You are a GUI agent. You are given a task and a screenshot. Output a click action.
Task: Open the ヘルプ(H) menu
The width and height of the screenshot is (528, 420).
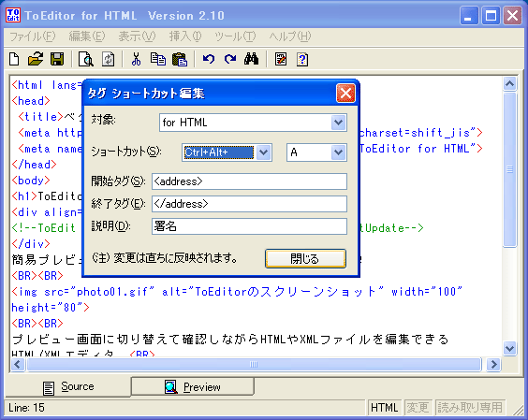tap(289, 36)
